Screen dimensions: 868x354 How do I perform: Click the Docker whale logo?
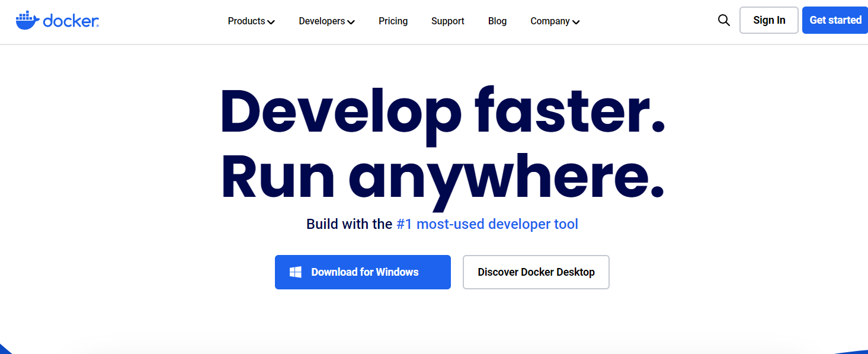click(x=57, y=21)
